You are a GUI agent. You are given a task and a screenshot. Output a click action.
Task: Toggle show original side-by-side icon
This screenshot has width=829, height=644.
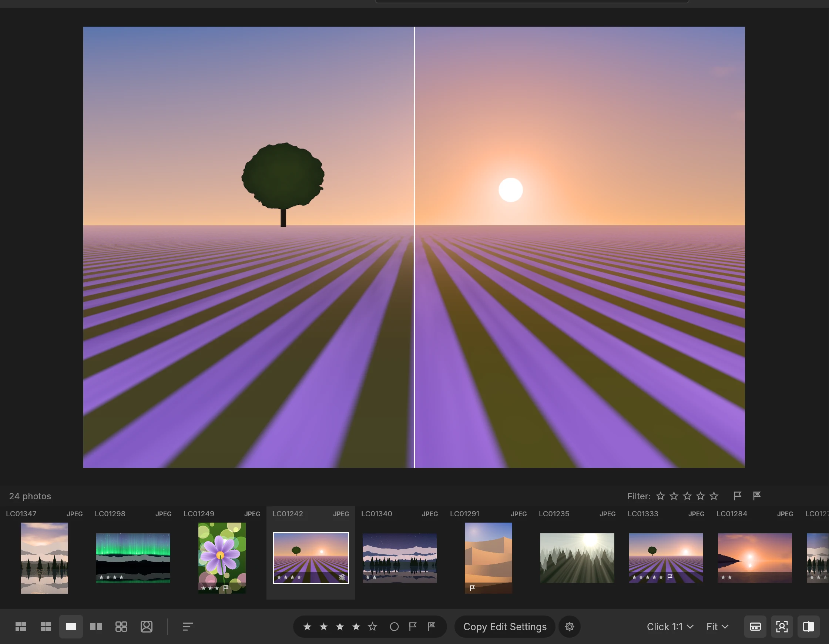(808, 627)
